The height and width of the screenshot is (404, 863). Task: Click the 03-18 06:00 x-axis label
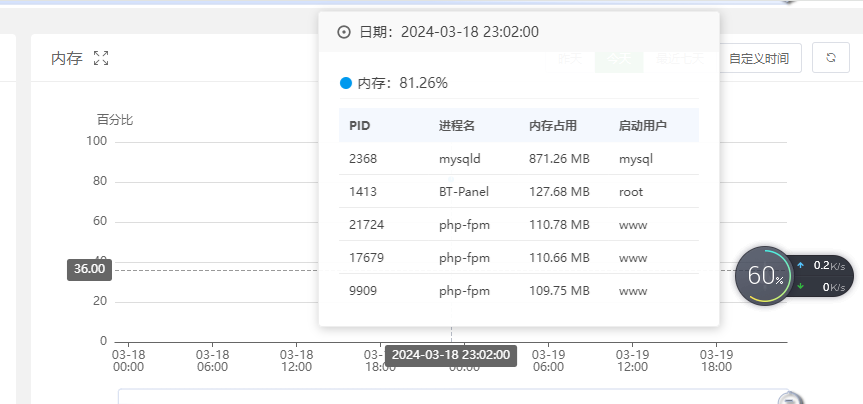click(212, 361)
